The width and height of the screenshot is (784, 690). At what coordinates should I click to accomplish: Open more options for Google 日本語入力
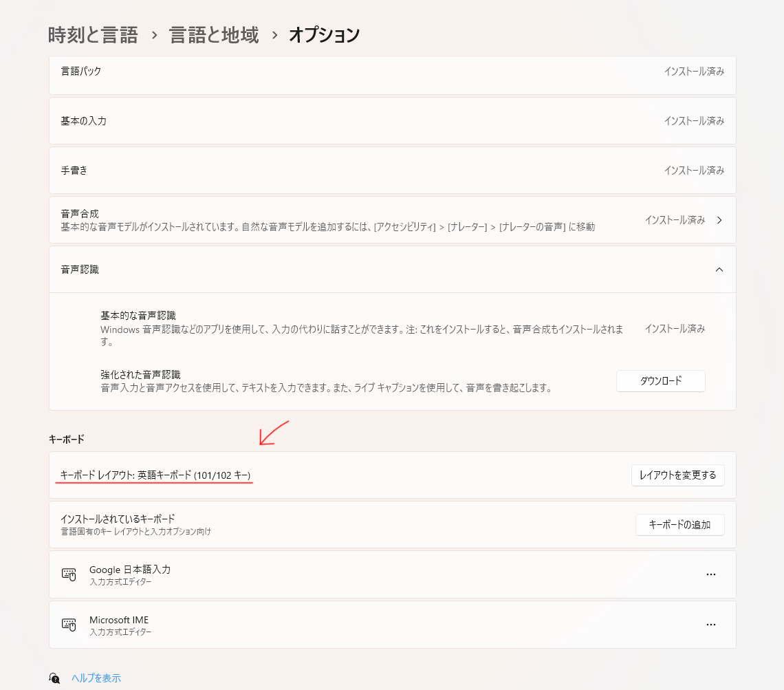[x=710, y=574]
